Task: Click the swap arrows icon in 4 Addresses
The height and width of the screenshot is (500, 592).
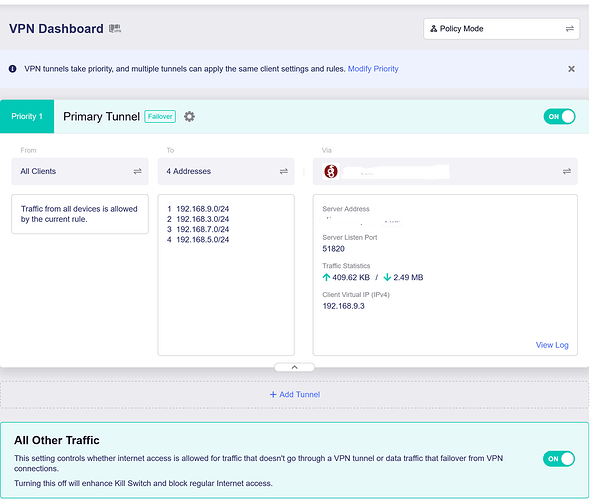Action: pyautogui.click(x=284, y=171)
